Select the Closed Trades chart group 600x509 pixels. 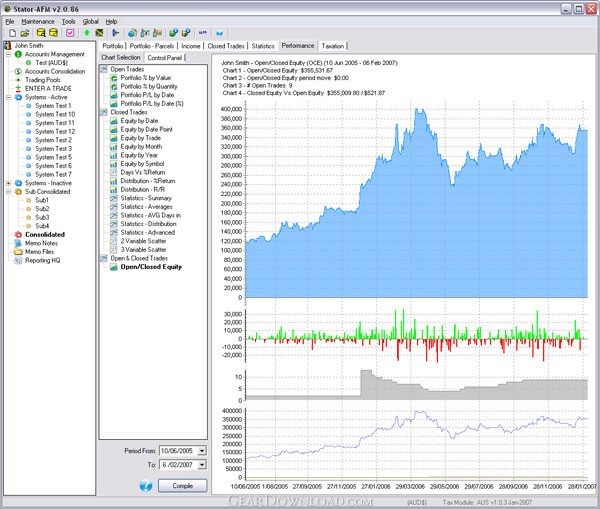pyautogui.click(x=129, y=112)
